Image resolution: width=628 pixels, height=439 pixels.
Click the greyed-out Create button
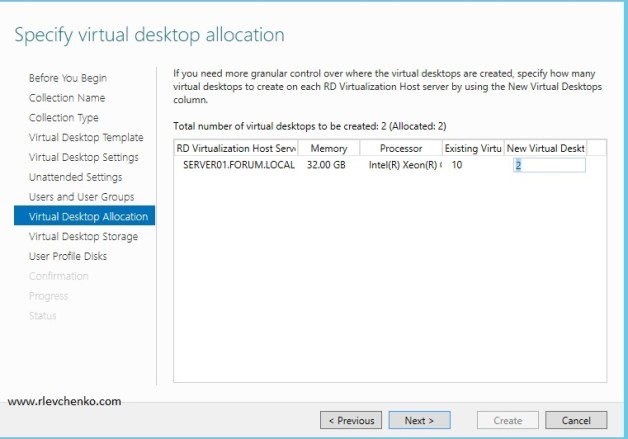coord(508,420)
